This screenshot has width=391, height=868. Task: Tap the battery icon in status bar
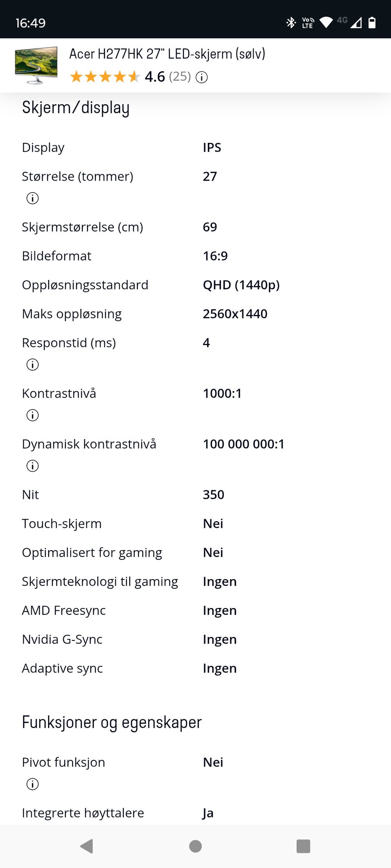[372, 23]
